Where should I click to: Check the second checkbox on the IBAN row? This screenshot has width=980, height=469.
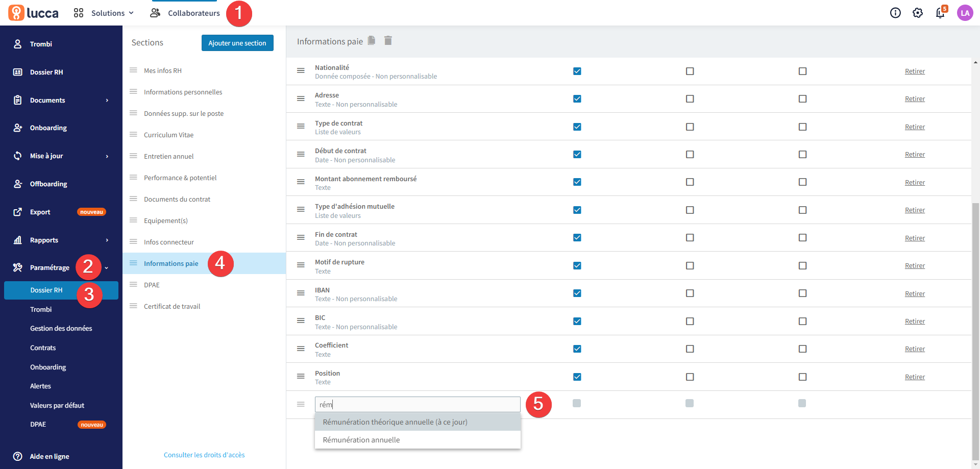[x=690, y=293]
